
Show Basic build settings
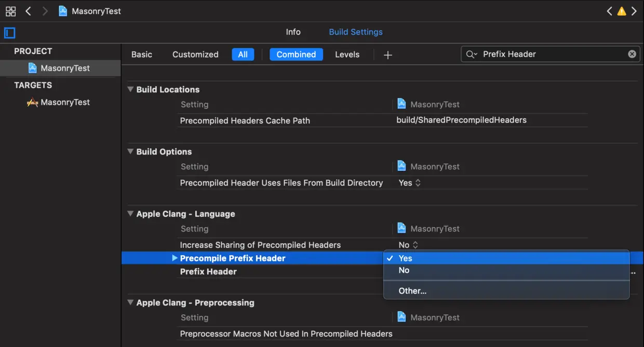142,54
